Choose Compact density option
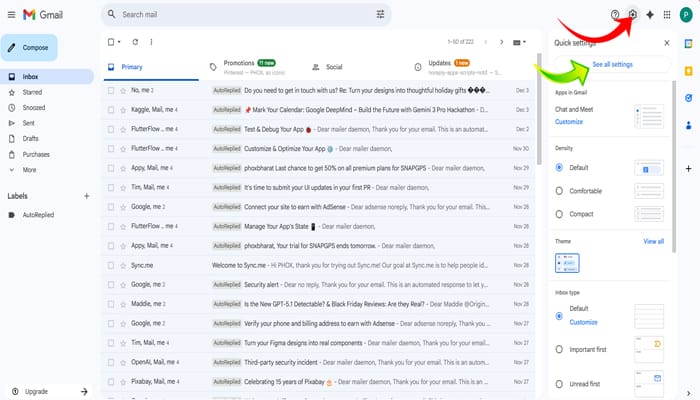Screen dimensions: 700x400 click(559, 214)
